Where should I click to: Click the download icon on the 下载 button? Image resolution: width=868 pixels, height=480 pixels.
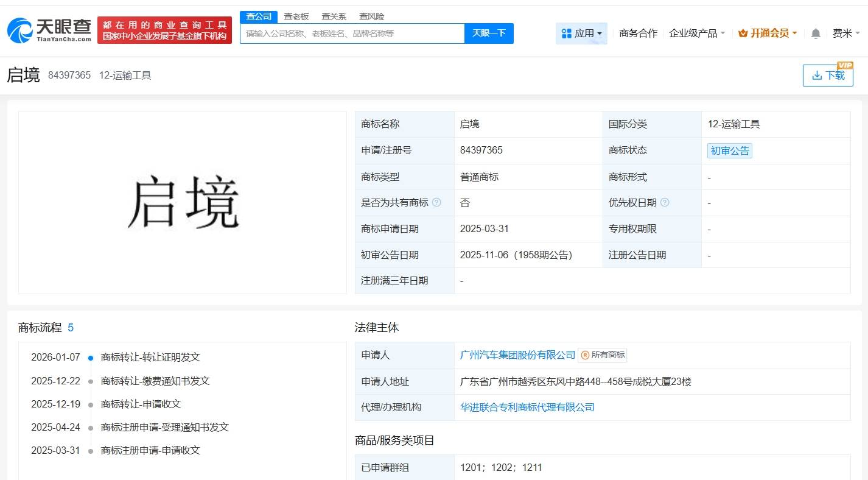[x=817, y=75]
